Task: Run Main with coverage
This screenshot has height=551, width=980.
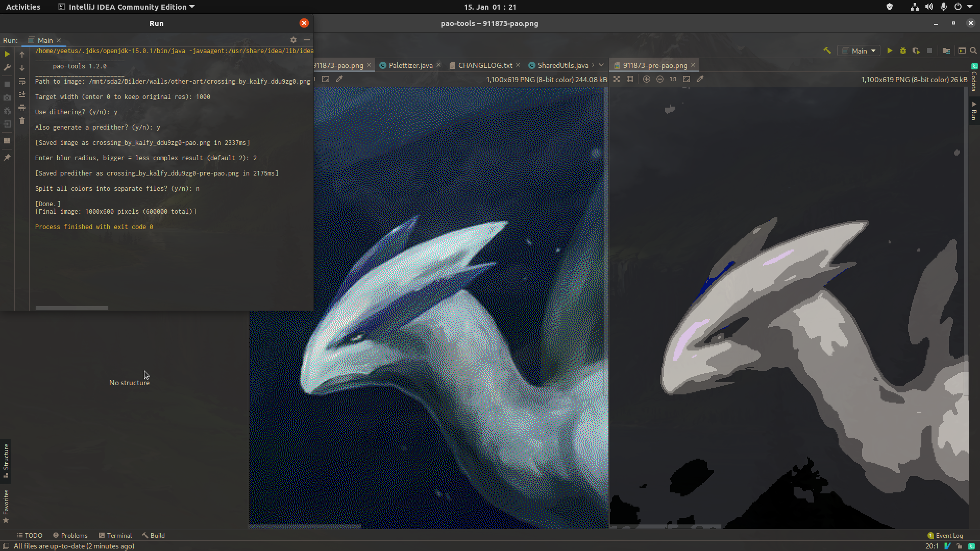Action: [916, 51]
